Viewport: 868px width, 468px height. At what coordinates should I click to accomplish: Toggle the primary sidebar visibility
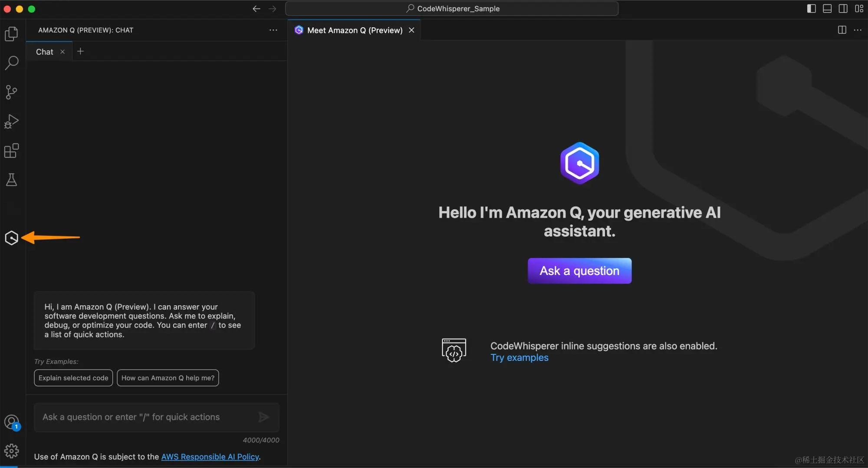pyautogui.click(x=811, y=8)
